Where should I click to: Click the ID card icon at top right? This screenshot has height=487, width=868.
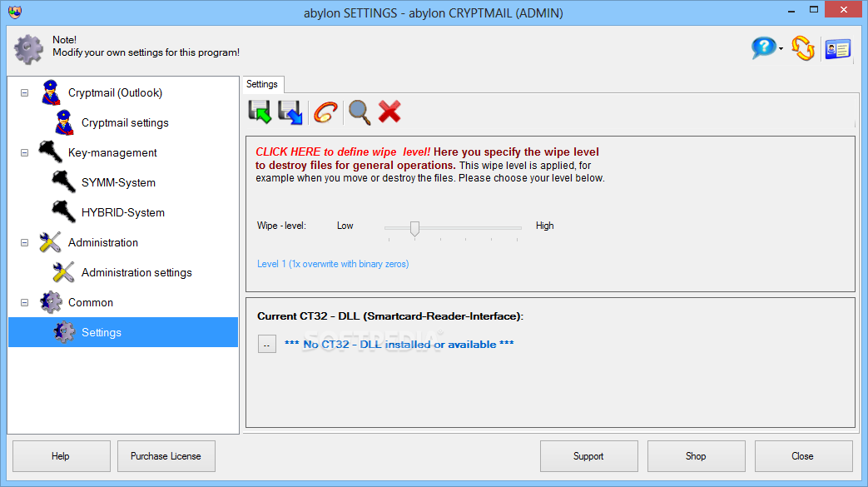pyautogui.click(x=837, y=49)
